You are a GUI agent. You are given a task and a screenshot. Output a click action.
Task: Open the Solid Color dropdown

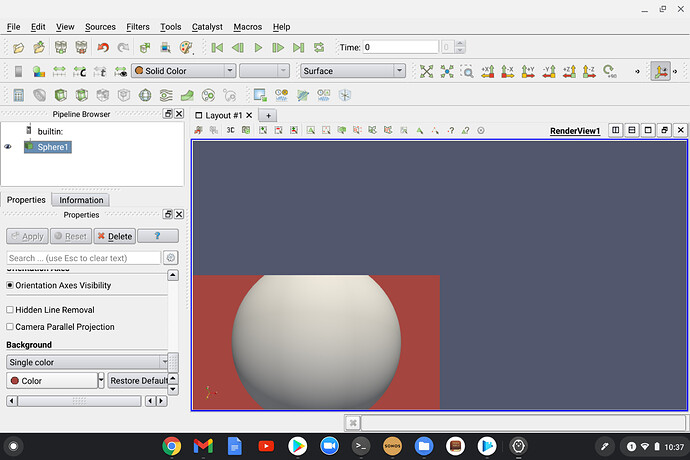tap(184, 71)
